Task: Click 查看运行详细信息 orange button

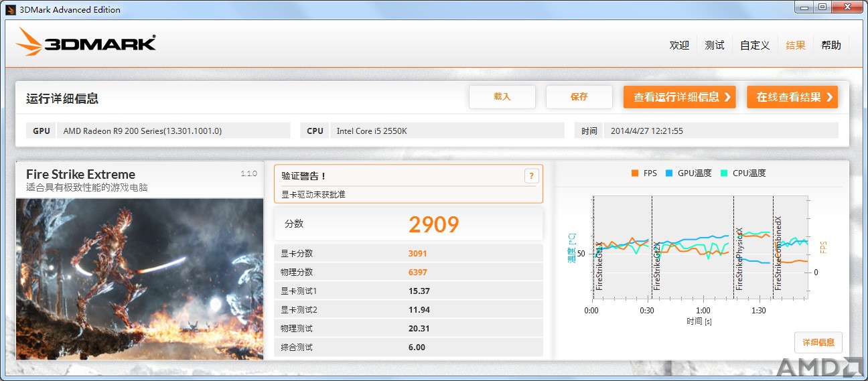Action: (680, 96)
